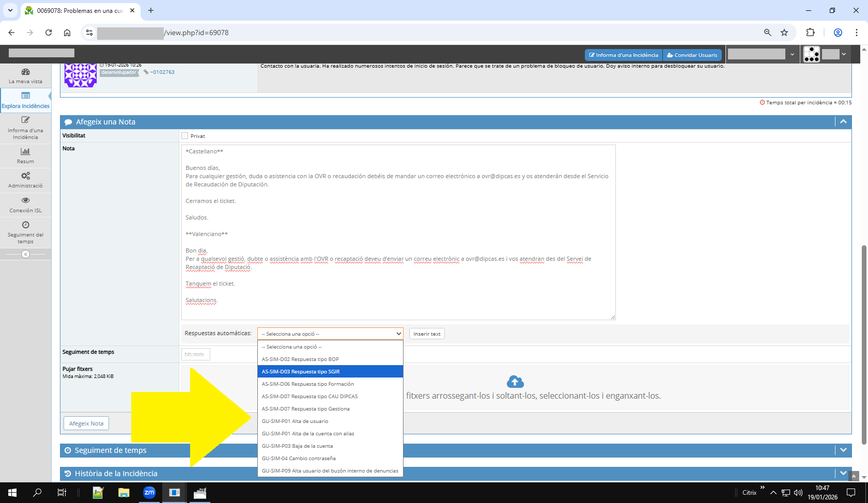This screenshot has width=868, height=503.
Task: Open "Seguiment del temps" clock icon
Action: coord(25,225)
